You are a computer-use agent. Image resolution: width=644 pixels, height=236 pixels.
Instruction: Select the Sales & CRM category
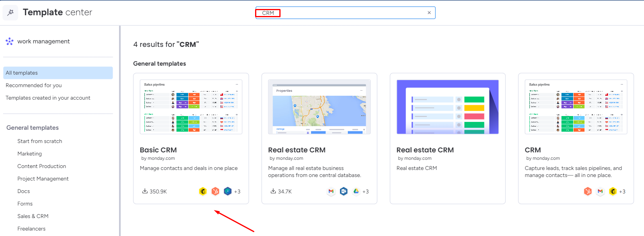pyautogui.click(x=33, y=216)
